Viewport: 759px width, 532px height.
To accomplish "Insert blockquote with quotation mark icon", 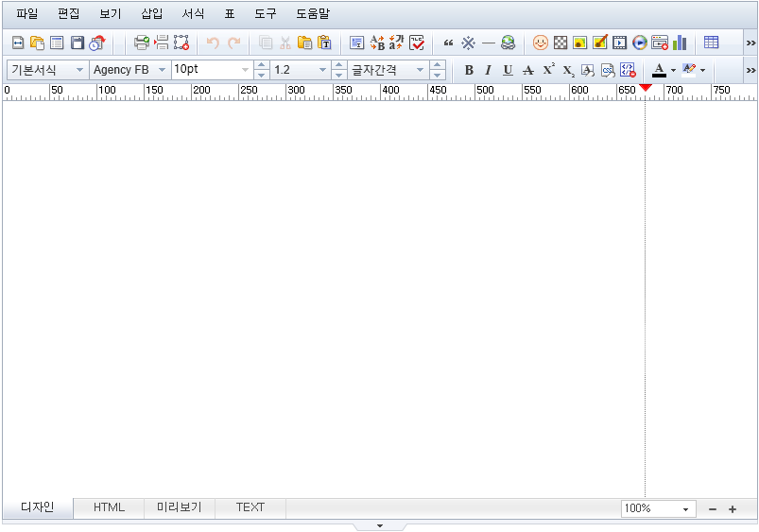I will tap(448, 43).
